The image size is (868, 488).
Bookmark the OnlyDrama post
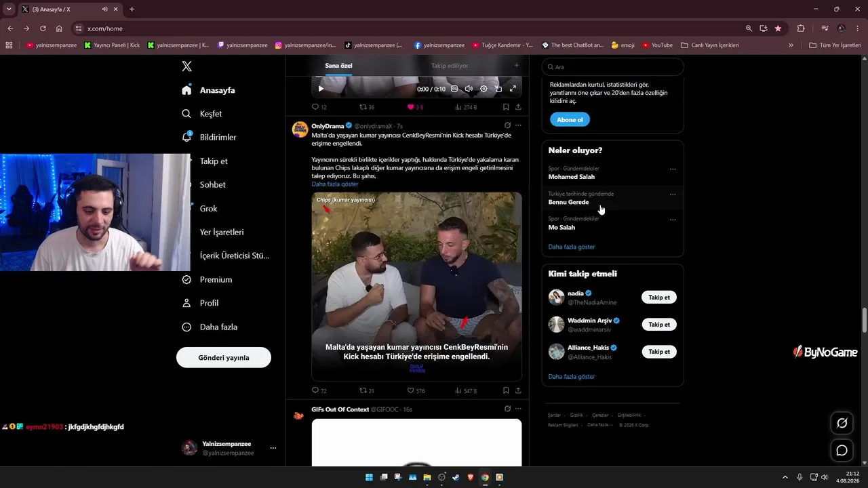pos(506,391)
